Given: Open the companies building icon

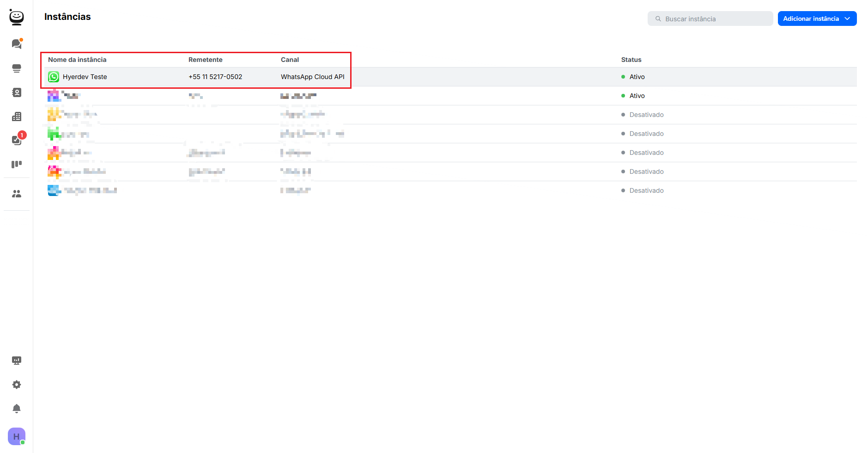Looking at the screenshot, I should coord(17,116).
